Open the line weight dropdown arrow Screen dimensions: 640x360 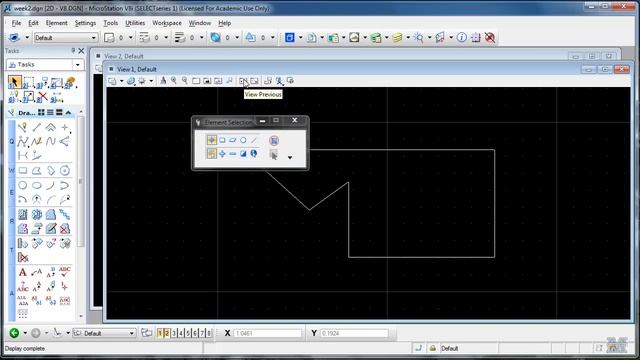tap(202, 38)
